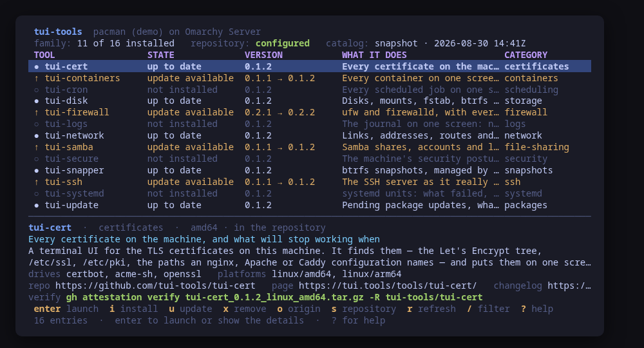644x348 pixels.
Task: Click the hollow circle beside tui-cron
Action: coord(37,90)
